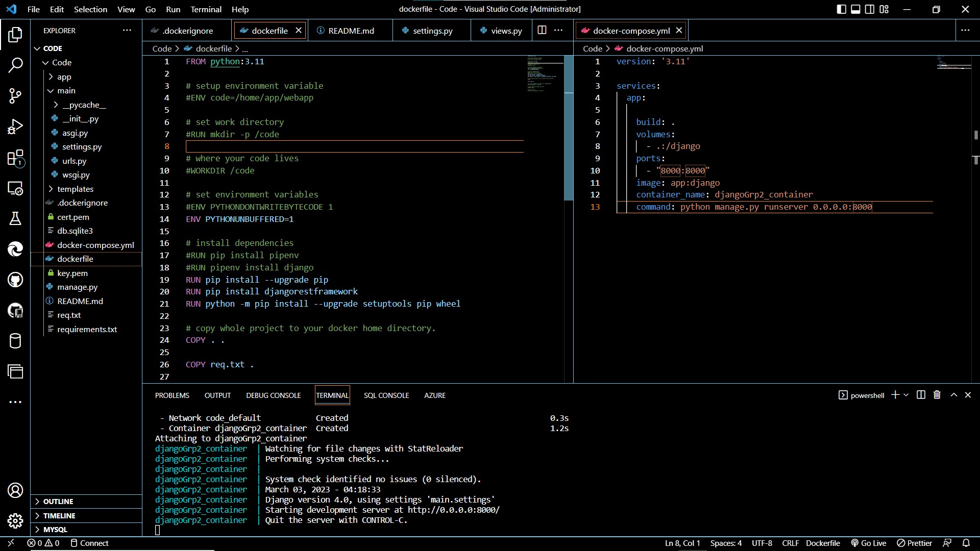Open the Accounts menu
This screenshot has width=980, height=551.
(x=15, y=490)
